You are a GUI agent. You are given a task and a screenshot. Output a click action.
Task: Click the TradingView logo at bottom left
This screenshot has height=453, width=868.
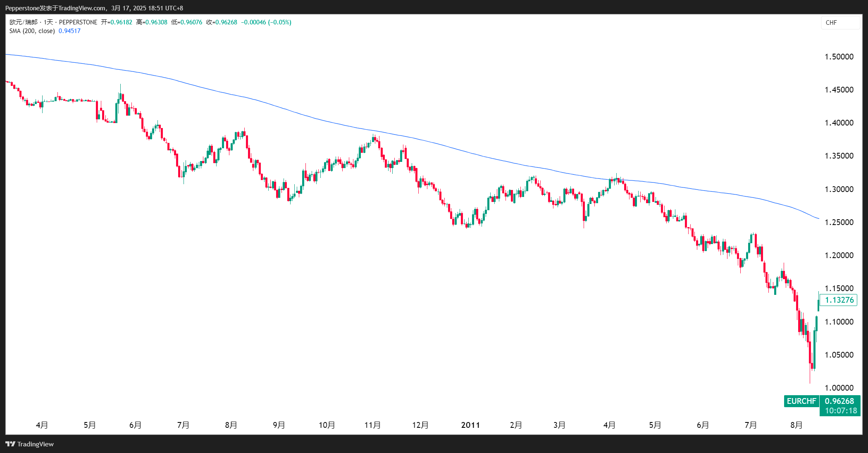coord(30,444)
